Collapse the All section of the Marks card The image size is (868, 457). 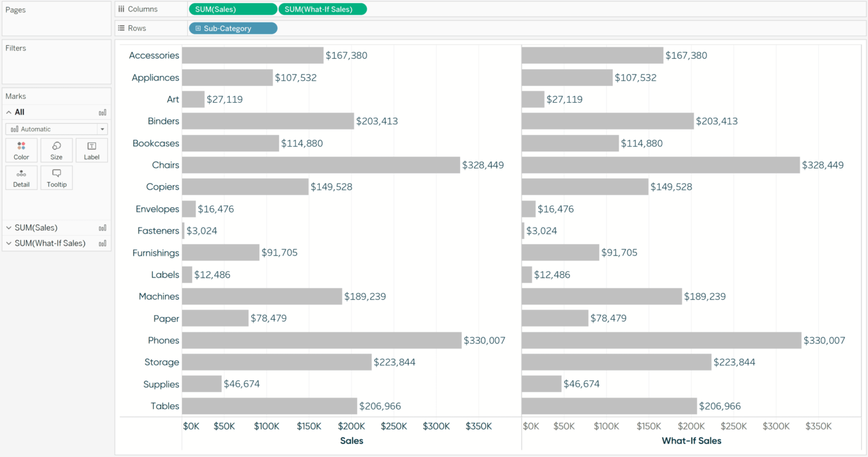(x=8, y=112)
